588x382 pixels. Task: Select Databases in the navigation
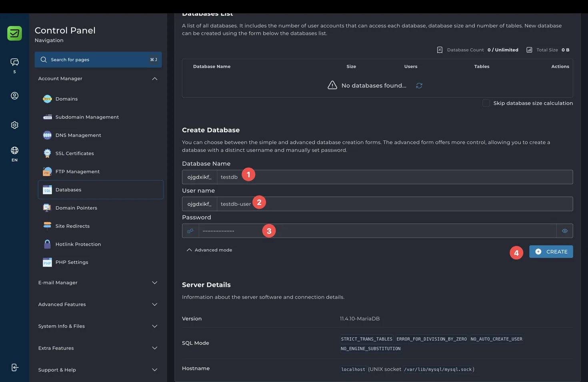[x=100, y=190]
